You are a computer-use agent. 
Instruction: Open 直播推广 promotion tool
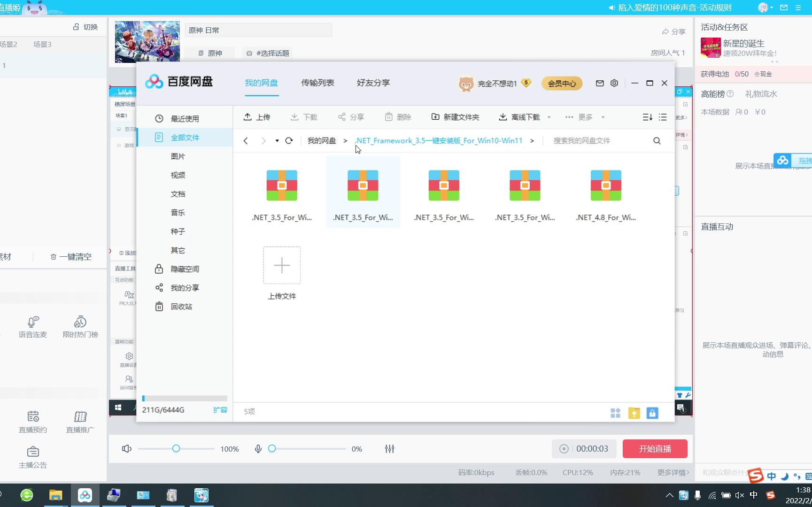[x=80, y=422]
